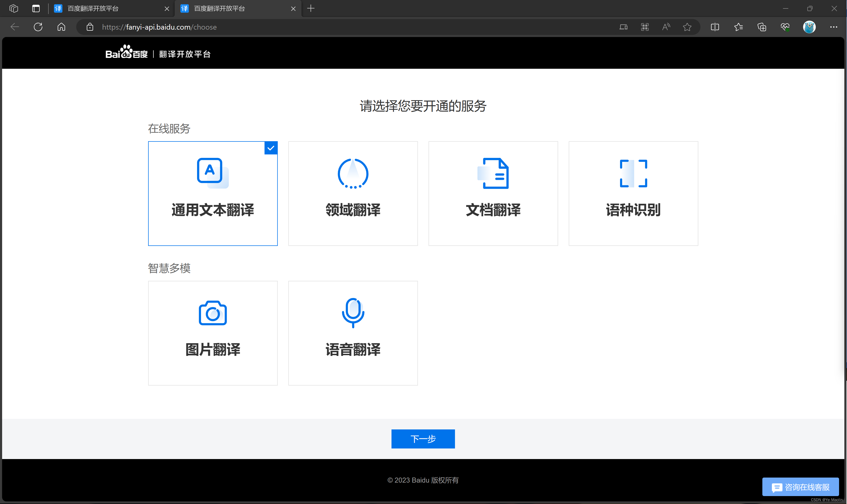Viewport: 847px width, 504px height.
Task: Click the 领域翻译 compass icon
Action: (x=353, y=173)
